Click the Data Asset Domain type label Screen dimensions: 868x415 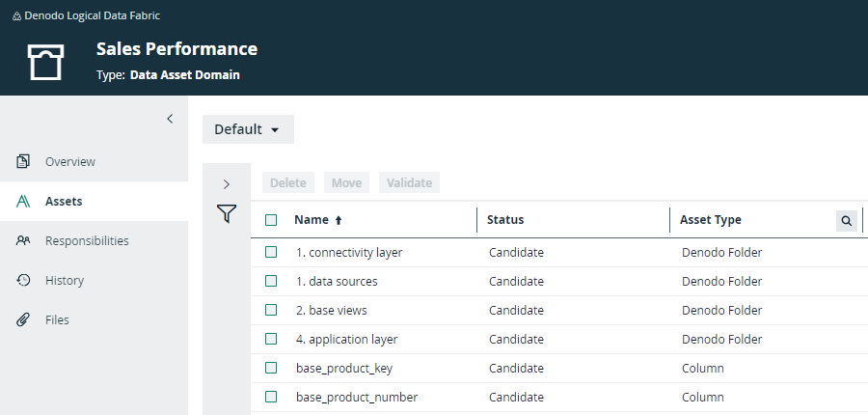(184, 75)
